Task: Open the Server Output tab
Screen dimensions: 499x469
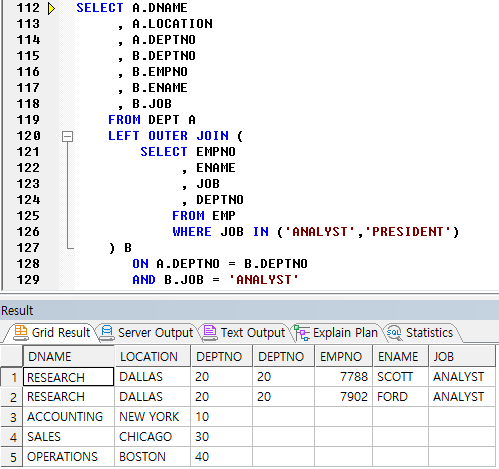Action: pos(147,333)
